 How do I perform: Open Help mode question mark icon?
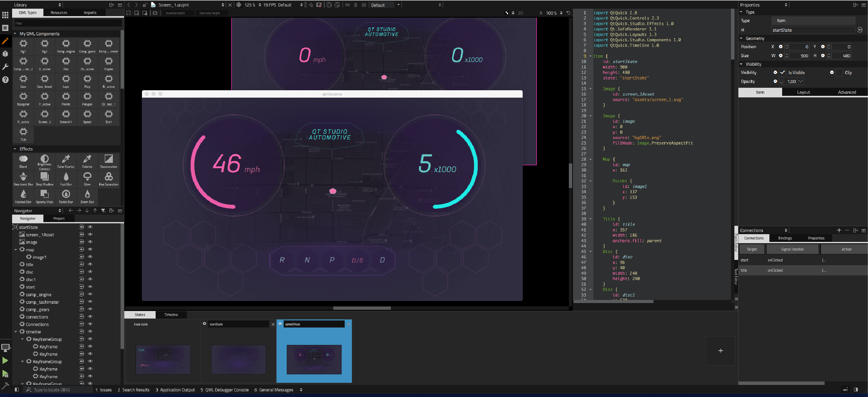(x=5, y=80)
